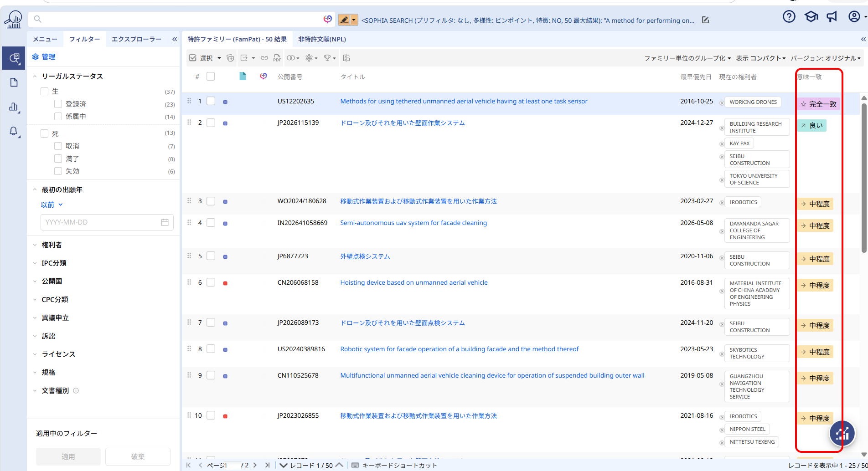The width and height of the screenshot is (868, 471).
Task: Click the teal document column header icon
Action: [243, 76]
